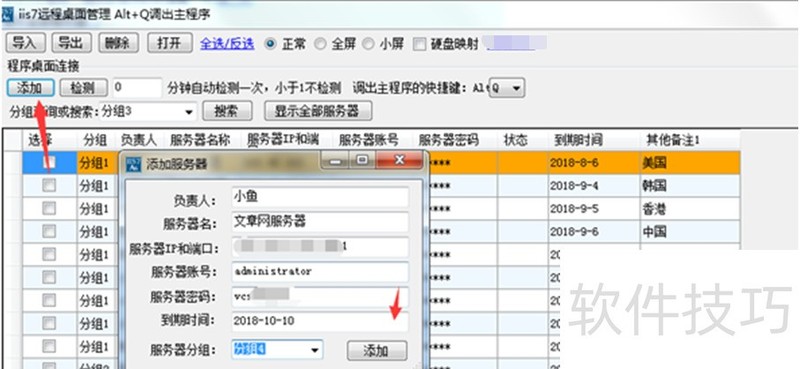
Task: Click the 负责人 column header
Action: [138, 140]
